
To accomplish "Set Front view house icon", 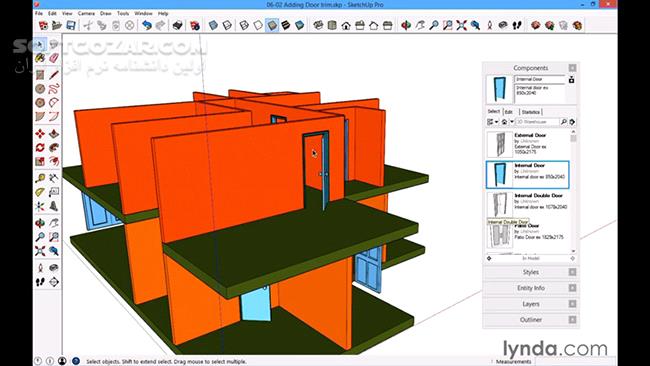I will [346, 26].
